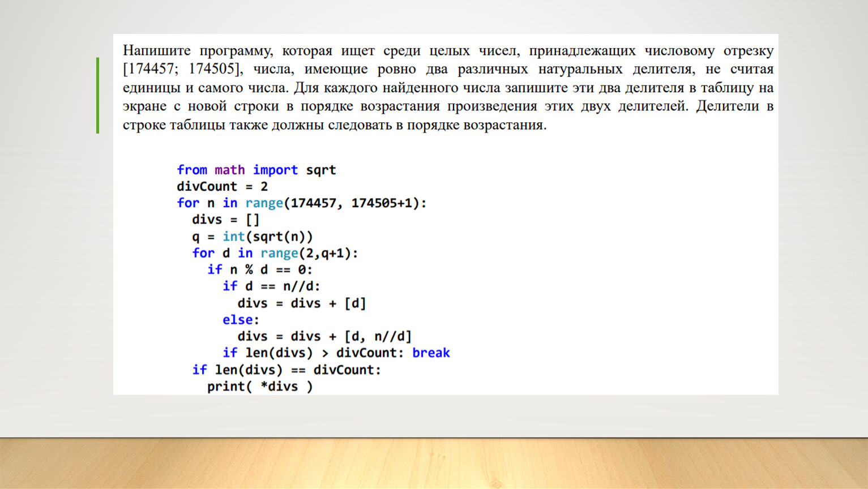868x489 pixels.
Task: Click the "if len(divs) == divCount:" line
Action: [x=287, y=370]
